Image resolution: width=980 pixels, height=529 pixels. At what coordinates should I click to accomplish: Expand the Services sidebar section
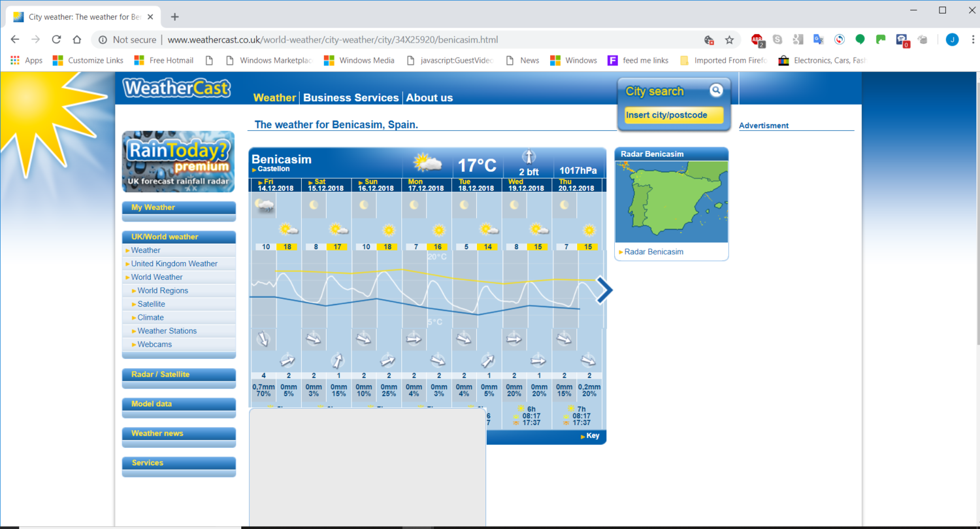tap(179, 463)
